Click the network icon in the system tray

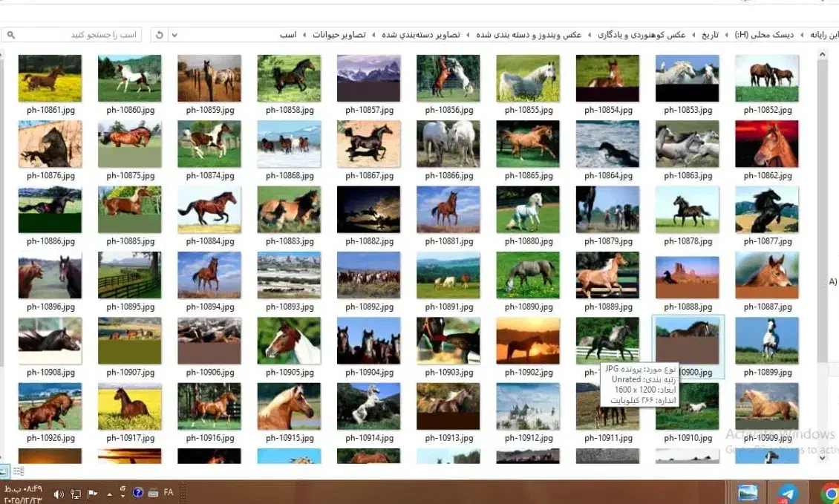click(x=75, y=494)
